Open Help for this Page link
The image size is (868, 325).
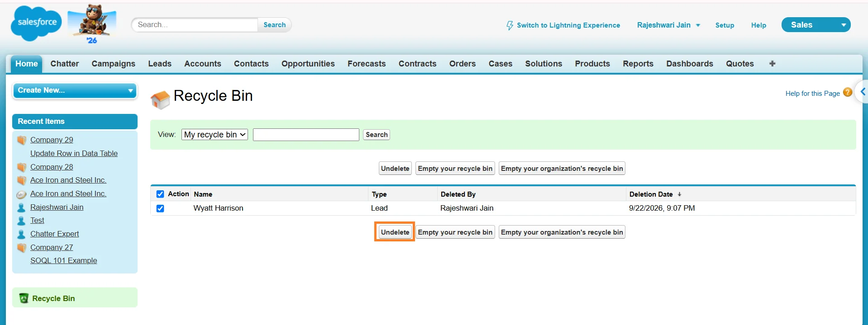point(812,94)
